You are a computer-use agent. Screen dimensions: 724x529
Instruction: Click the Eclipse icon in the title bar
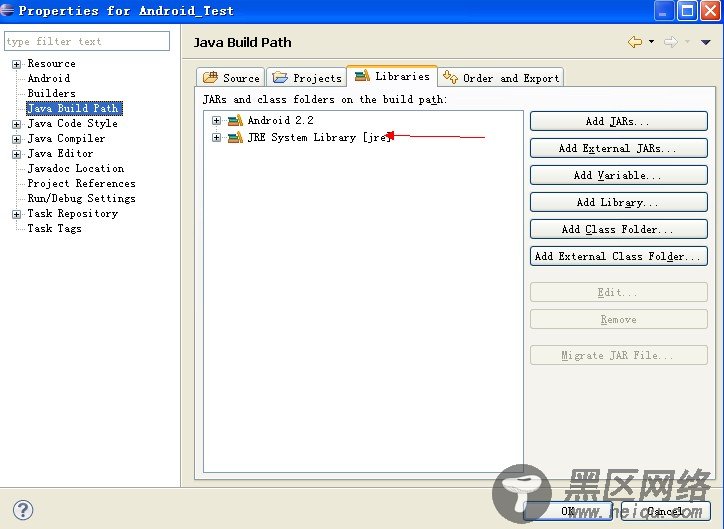pyautogui.click(x=7, y=10)
